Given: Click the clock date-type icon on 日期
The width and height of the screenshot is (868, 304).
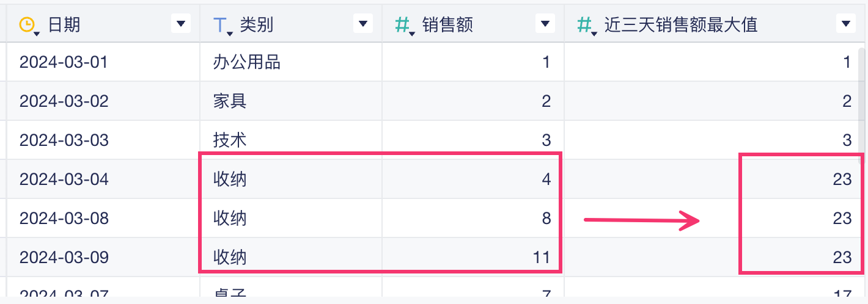Looking at the screenshot, I should tap(27, 24).
